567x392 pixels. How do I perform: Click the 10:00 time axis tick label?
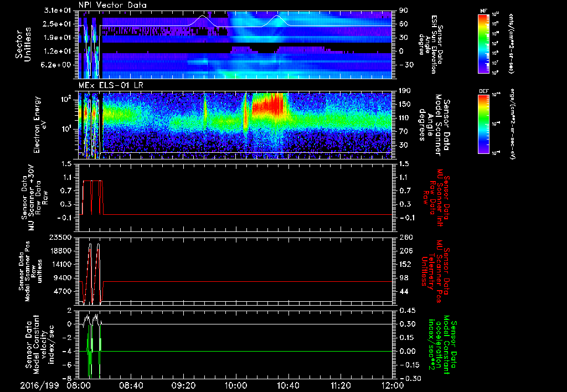coord(236,385)
